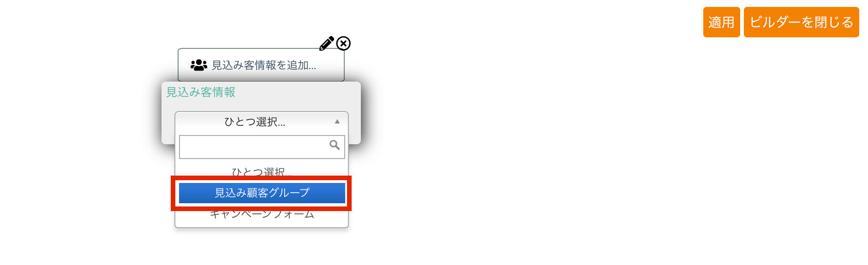The height and width of the screenshot is (265, 868).
Task: Click the 見込み客情報を追加... label text
Action: pos(264,65)
